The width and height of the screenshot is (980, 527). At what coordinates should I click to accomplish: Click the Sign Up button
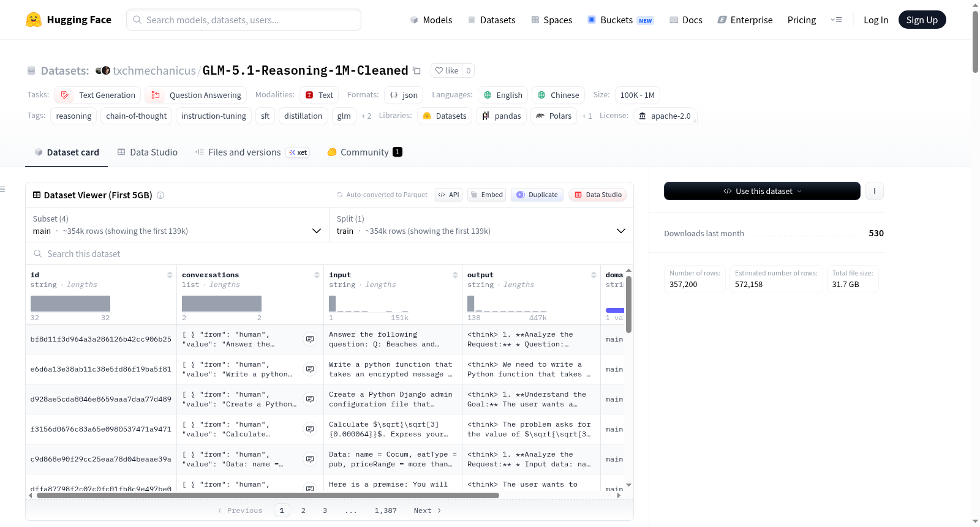point(922,20)
